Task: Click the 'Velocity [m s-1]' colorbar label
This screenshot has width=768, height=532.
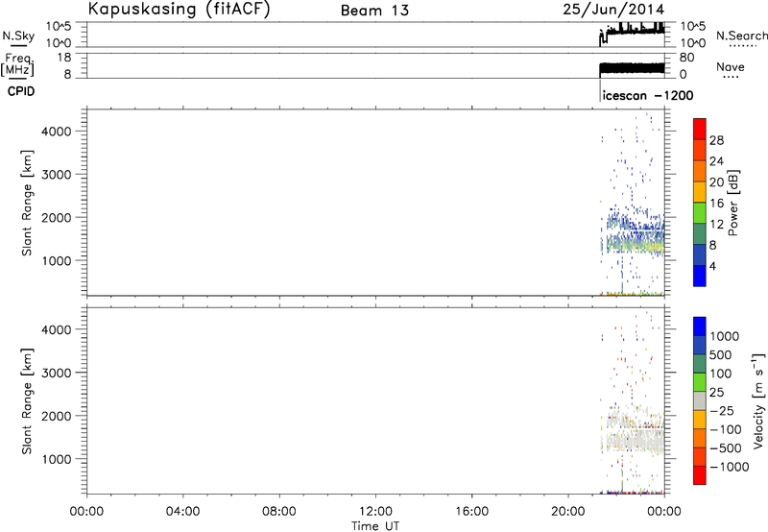Action: 758,400
